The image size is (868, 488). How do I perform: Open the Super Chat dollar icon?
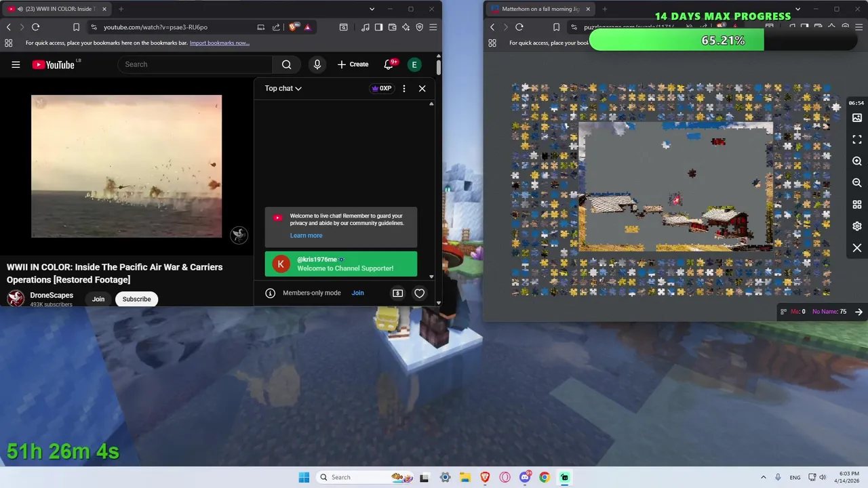[x=398, y=293]
